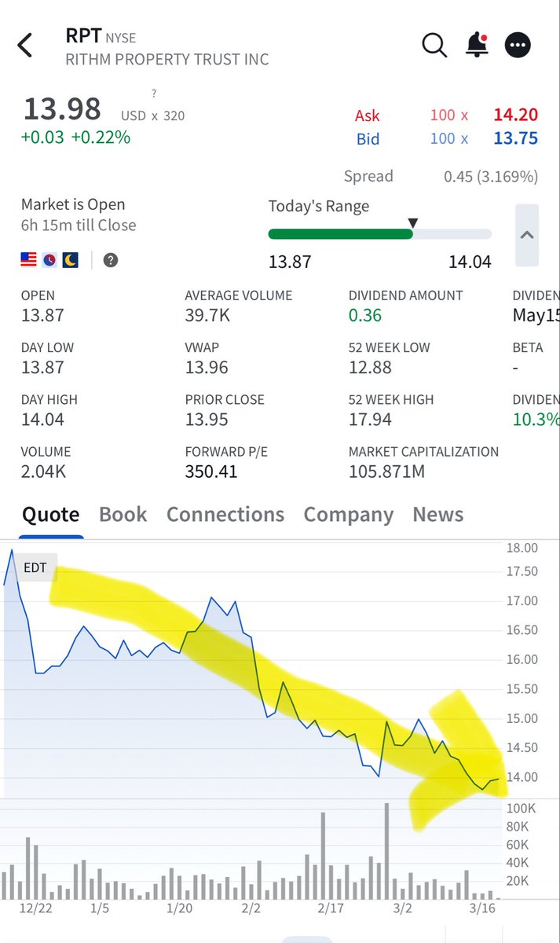Tap the question mark help icon
The image size is (560, 943).
coord(111,260)
